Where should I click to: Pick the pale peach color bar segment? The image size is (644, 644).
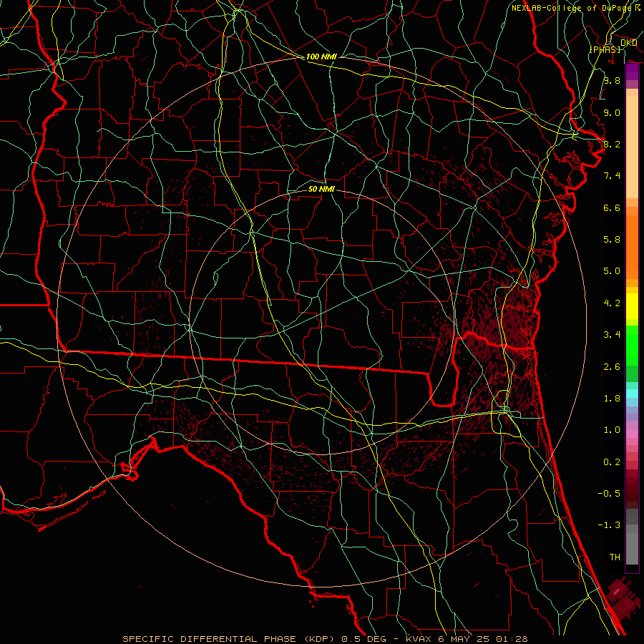[632, 147]
